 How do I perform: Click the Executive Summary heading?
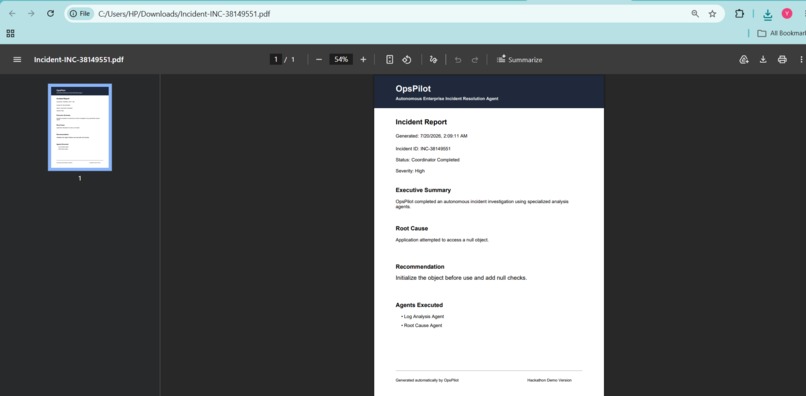tap(423, 190)
